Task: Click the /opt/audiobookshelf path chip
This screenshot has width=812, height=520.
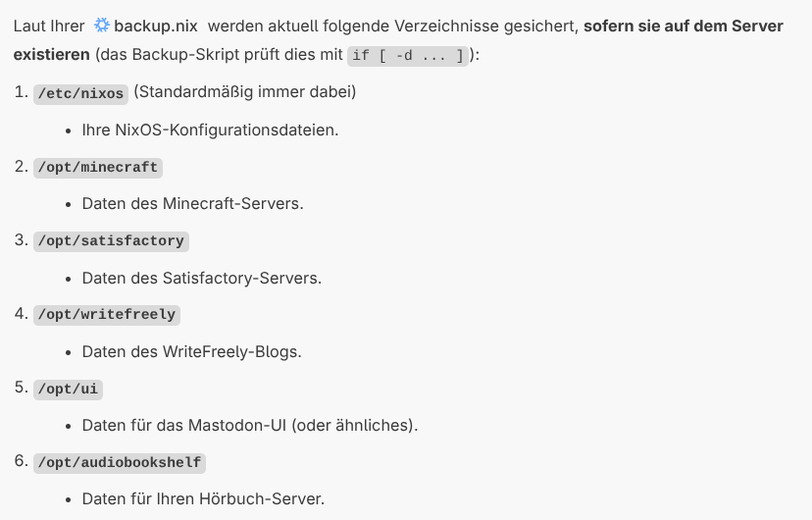Action: (x=120, y=462)
